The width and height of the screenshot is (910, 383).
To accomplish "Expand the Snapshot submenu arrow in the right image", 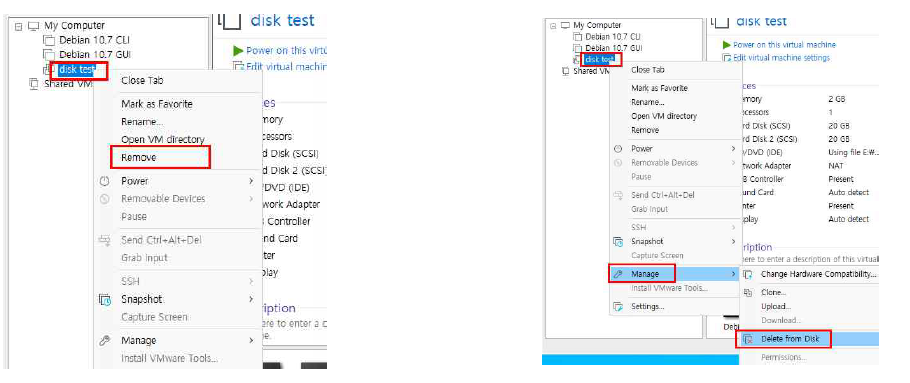I will coord(734,241).
